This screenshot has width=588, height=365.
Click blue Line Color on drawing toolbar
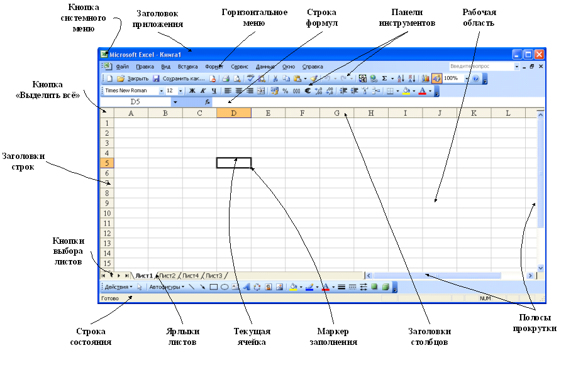[x=309, y=287]
